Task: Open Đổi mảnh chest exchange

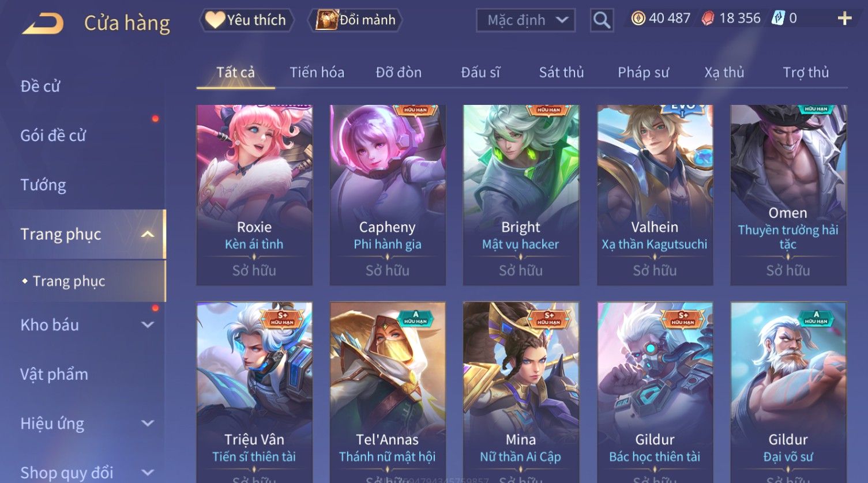Action: pyautogui.click(x=355, y=20)
